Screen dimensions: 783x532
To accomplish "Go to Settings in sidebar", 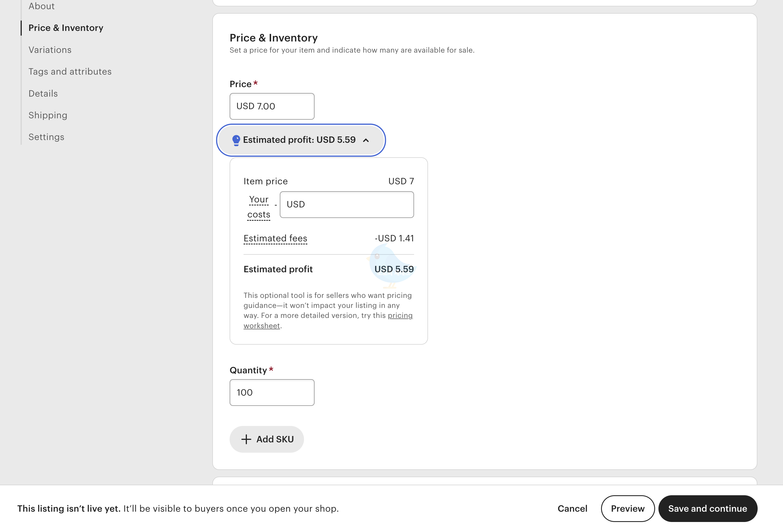I will click(46, 137).
